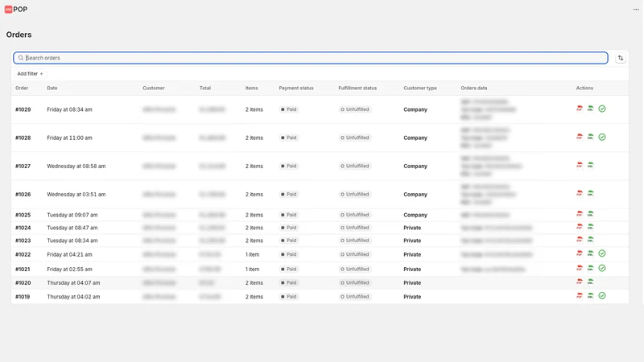The image size is (644, 362).
Task: Open the sort orders button
Action: (x=621, y=58)
